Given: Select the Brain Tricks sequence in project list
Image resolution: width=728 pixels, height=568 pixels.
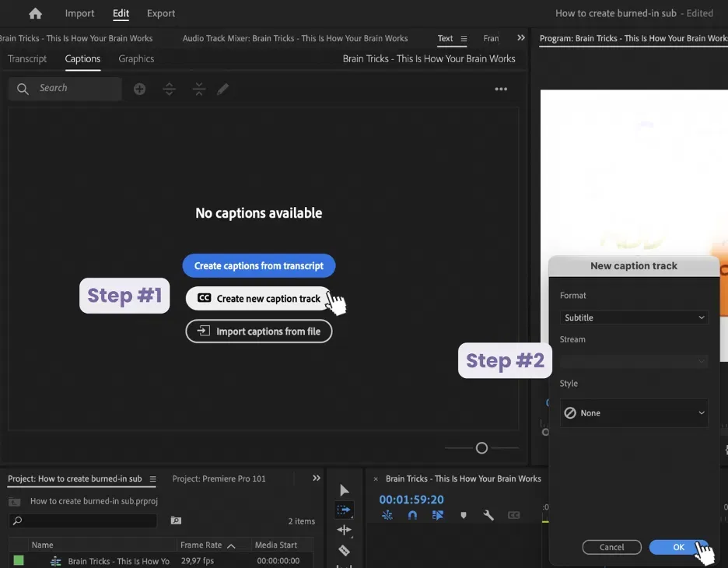Looking at the screenshot, I should click(x=118, y=561).
